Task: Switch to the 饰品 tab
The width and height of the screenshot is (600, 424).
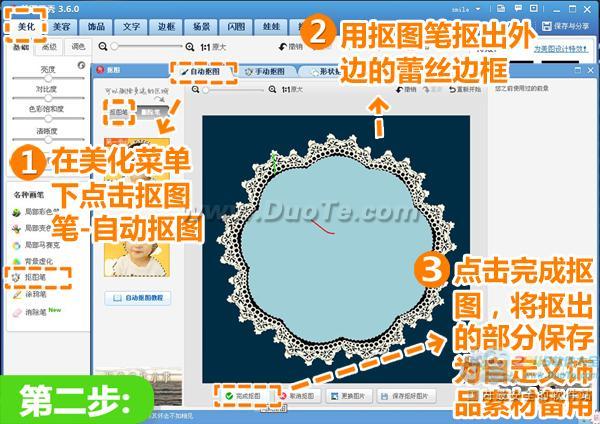Action: [96, 27]
